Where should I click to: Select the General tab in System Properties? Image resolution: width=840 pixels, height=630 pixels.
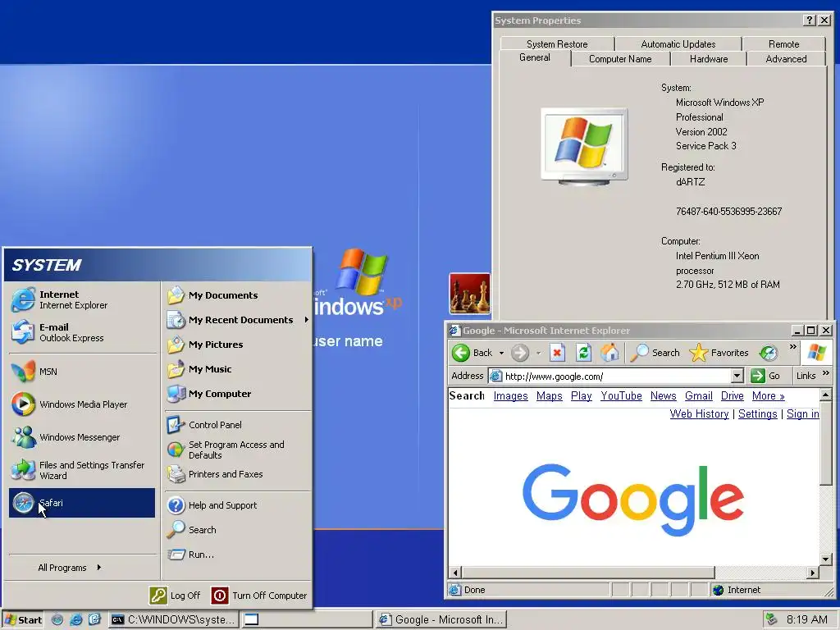pos(535,58)
